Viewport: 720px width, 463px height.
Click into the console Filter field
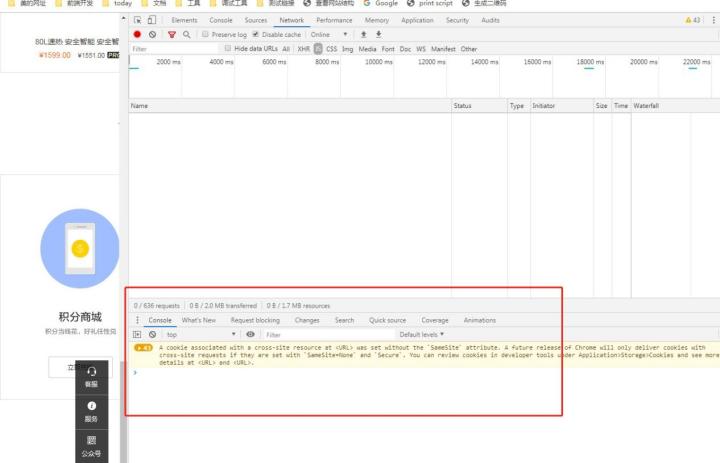coord(329,334)
